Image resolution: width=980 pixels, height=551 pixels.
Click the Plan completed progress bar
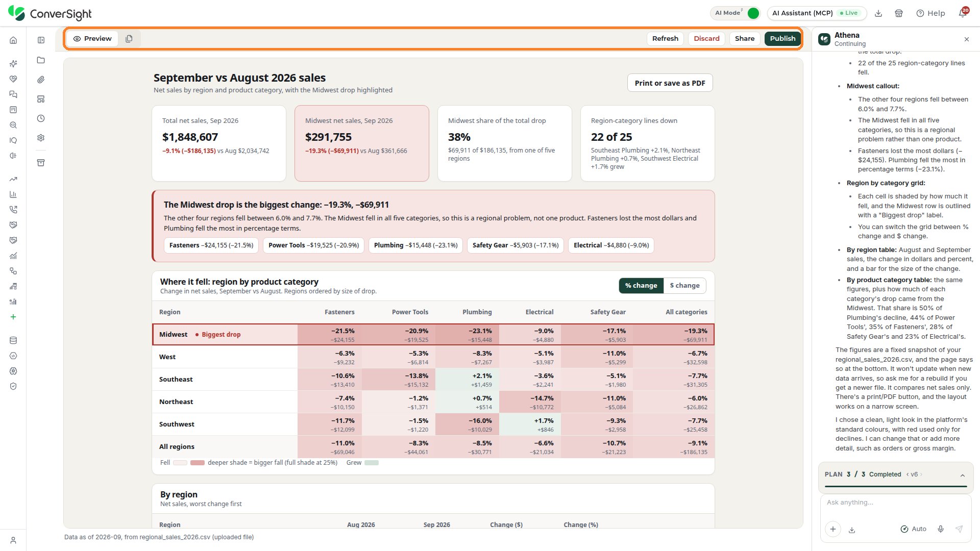pyautogui.click(x=895, y=486)
